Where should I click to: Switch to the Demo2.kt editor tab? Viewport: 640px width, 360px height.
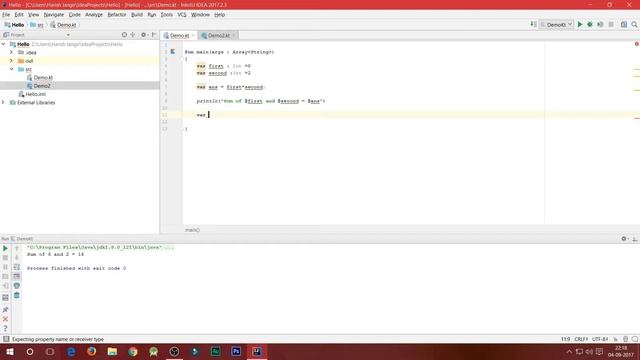[219, 36]
